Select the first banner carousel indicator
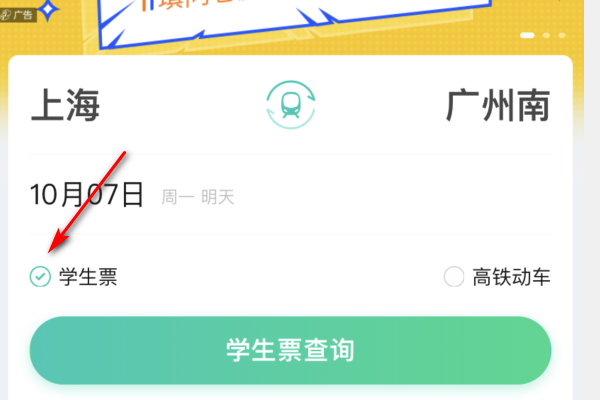Screen dimensions: 600x400 point(527,35)
